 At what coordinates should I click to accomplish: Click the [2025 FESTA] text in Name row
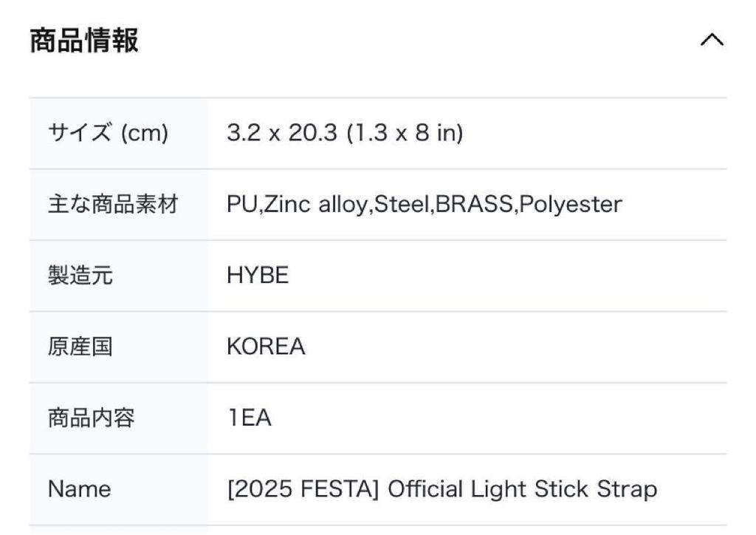303,489
